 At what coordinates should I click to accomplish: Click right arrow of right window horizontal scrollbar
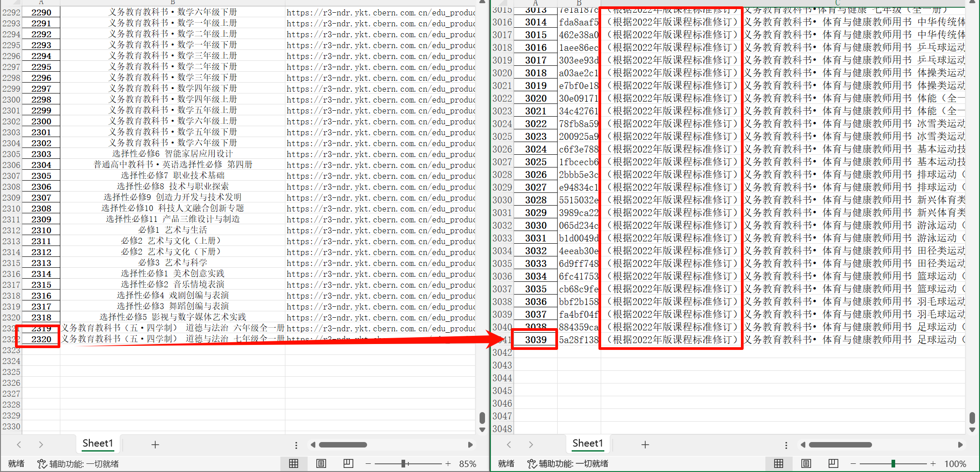tap(960, 445)
